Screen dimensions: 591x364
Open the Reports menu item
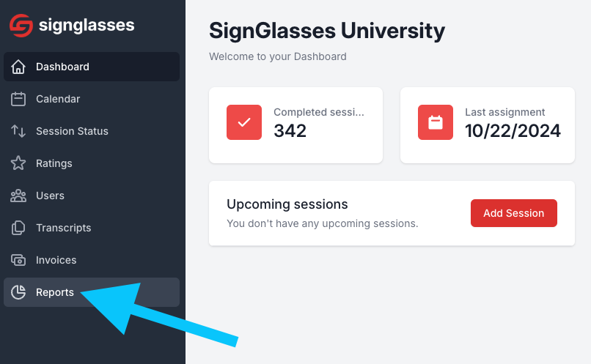(x=92, y=292)
